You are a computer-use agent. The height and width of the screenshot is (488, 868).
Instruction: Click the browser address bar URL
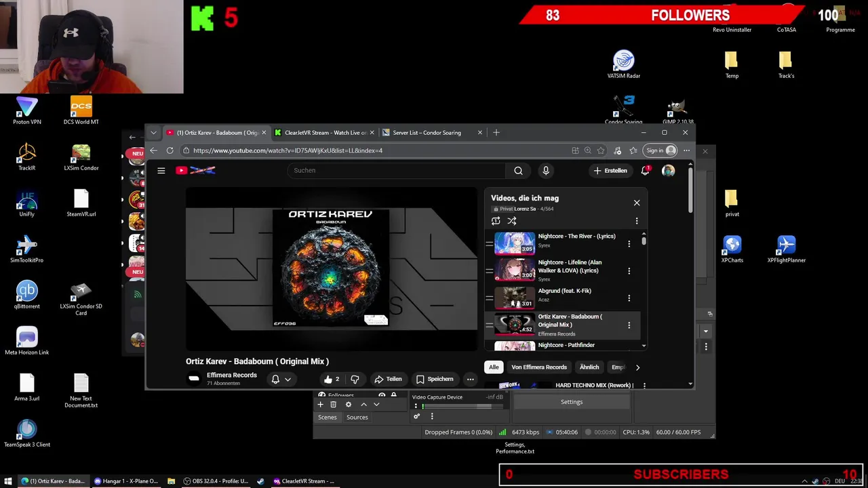click(288, 150)
